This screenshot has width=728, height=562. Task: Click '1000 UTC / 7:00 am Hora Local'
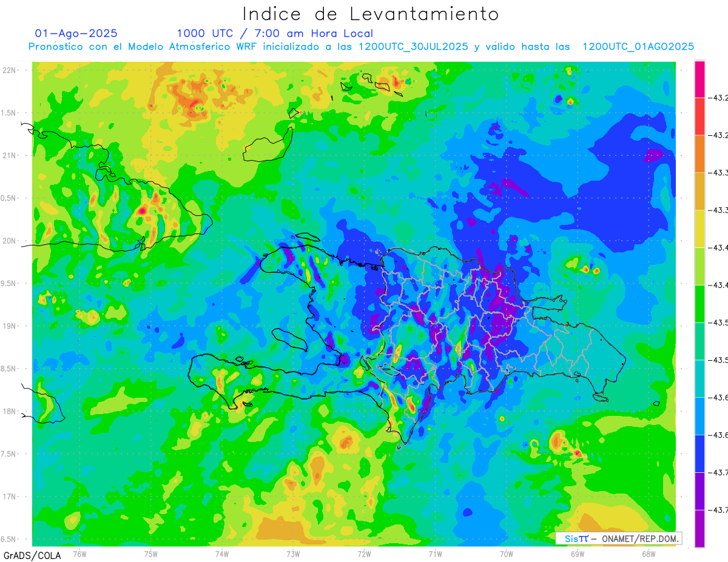point(275,34)
